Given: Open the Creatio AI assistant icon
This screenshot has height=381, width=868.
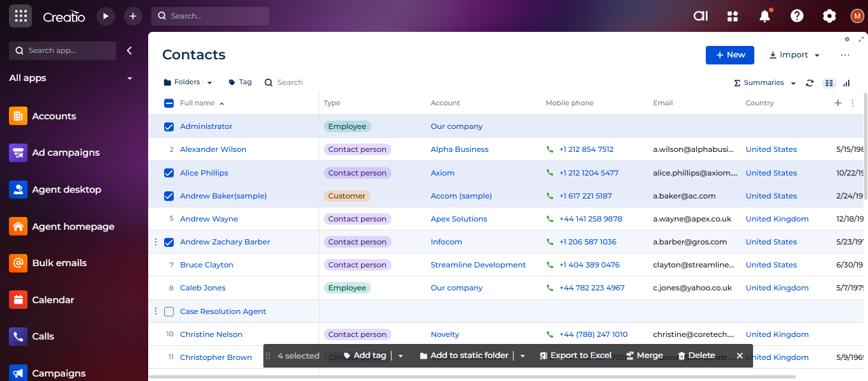Looking at the screenshot, I should point(701,17).
